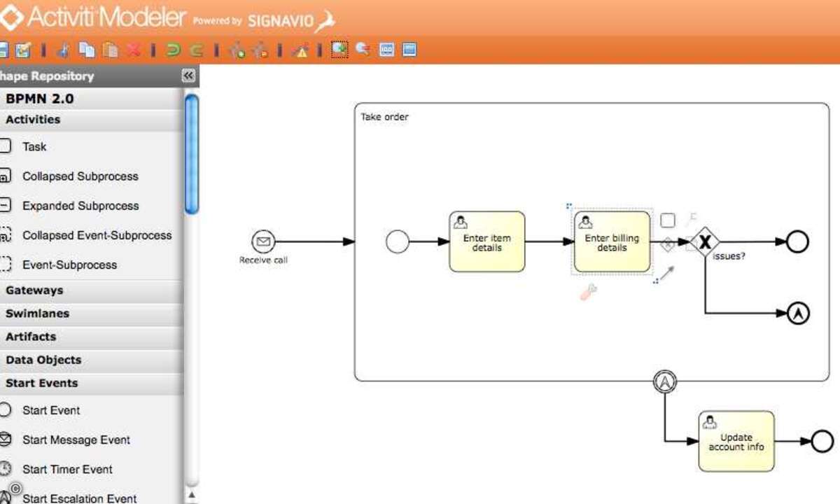
Task: Expand the Data Objects section
Action: click(x=92, y=360)
